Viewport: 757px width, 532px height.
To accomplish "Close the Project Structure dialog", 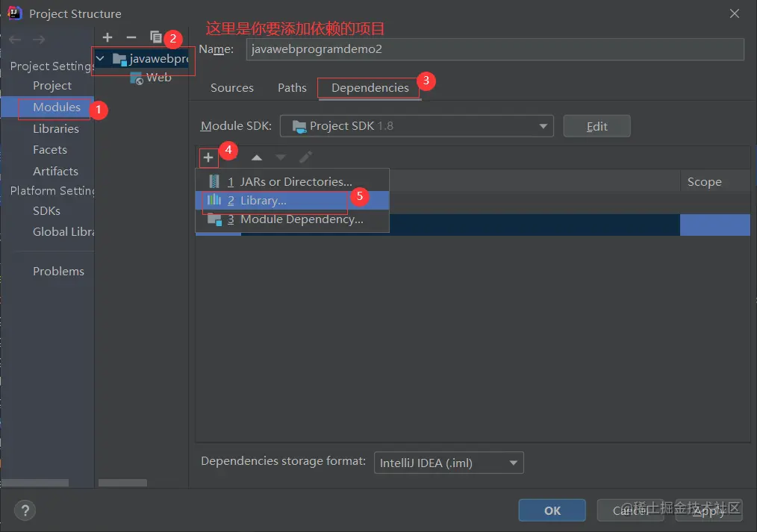I will coord(735,13).
